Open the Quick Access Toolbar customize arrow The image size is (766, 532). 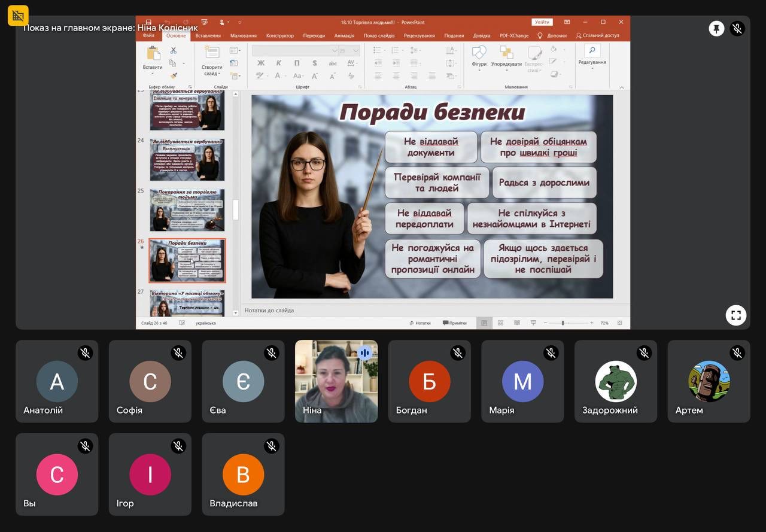point(240,22)
